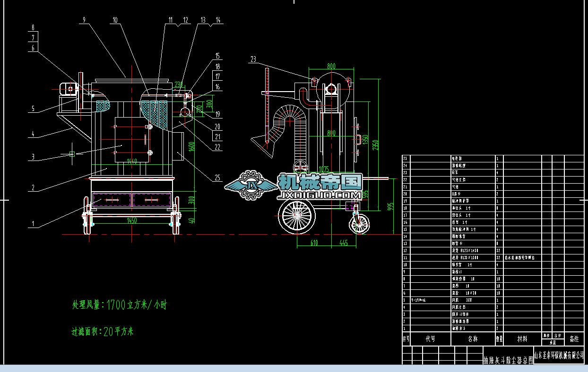Select leader callout number 25 in front view
This screenshot has height=372, width=588.
click(217, 178)
